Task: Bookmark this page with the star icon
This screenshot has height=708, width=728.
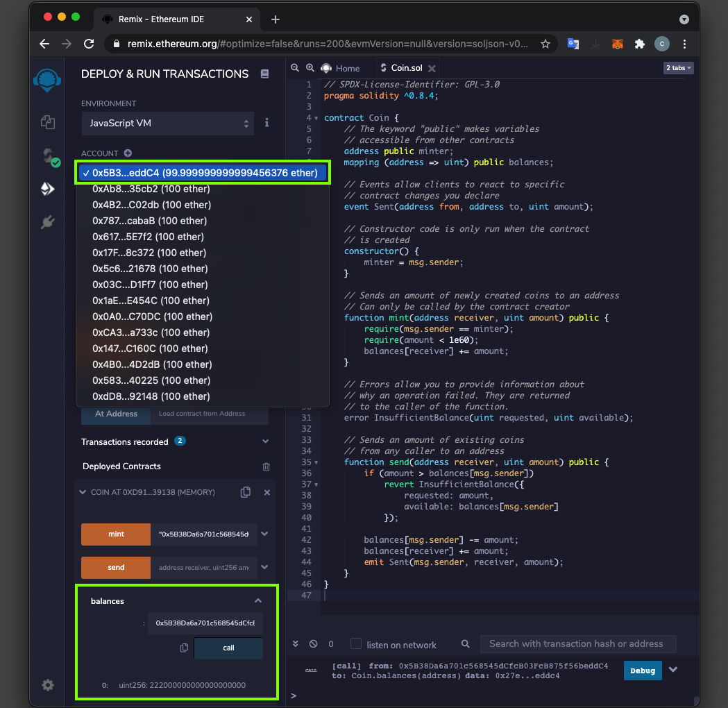Action: pyautogui.click(x=545, y=44)
